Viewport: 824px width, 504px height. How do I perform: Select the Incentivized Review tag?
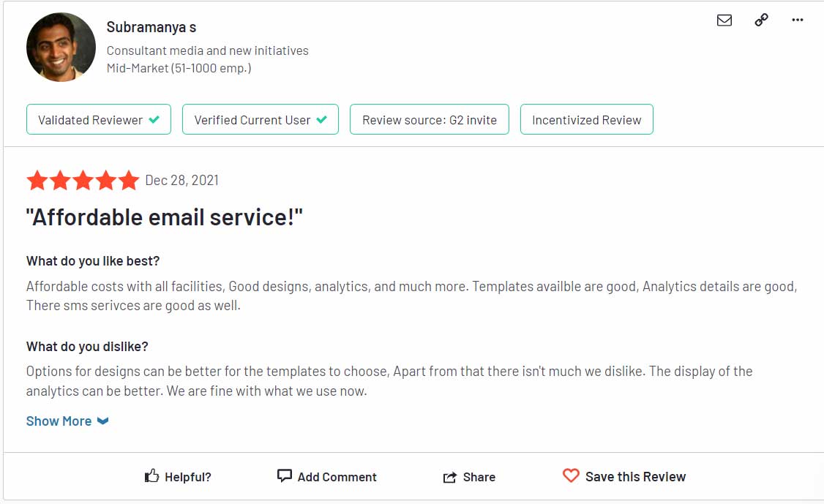click(586, 119)
